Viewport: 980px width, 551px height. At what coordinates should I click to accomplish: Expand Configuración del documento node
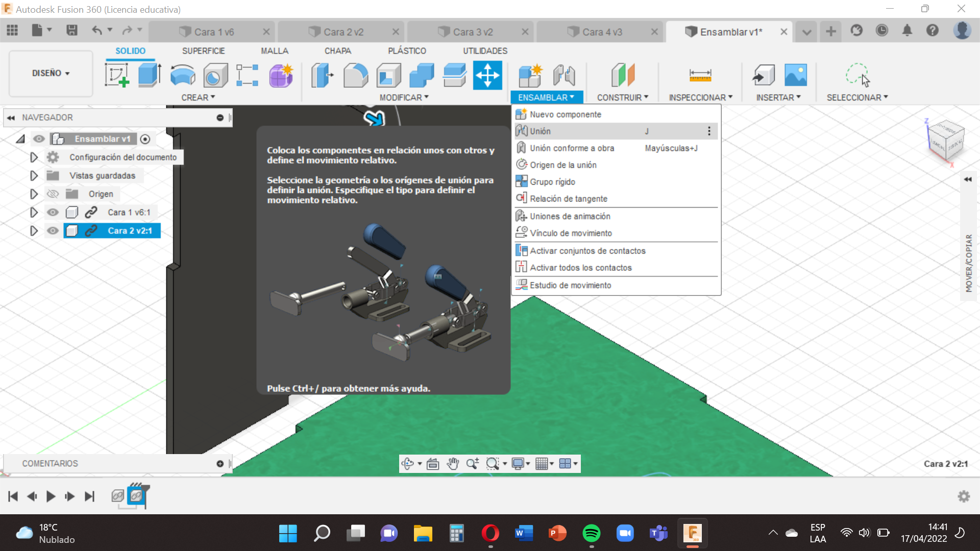[34, 157]
